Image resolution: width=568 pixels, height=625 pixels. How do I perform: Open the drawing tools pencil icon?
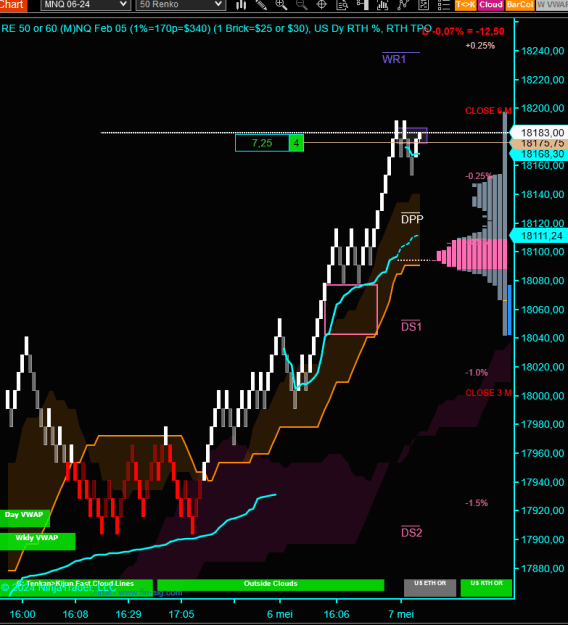pyautogui.click(x=261, y=5)
